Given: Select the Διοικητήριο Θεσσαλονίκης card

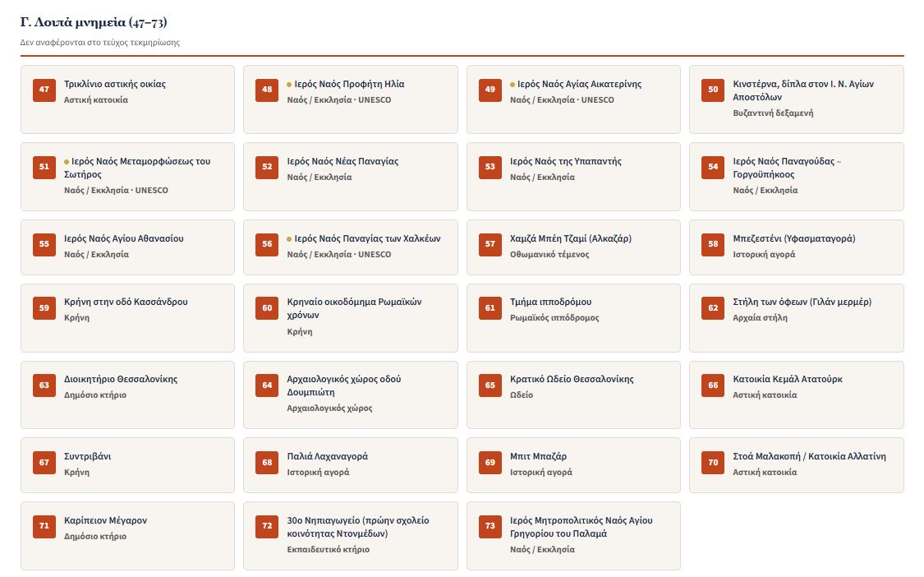Looking at the screenshot, I should (x=128, y=395).
